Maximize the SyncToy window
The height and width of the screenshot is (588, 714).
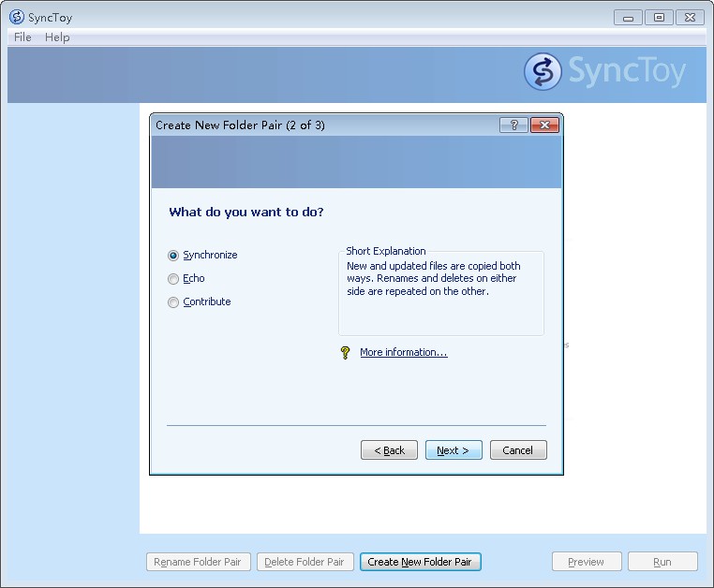659,18
